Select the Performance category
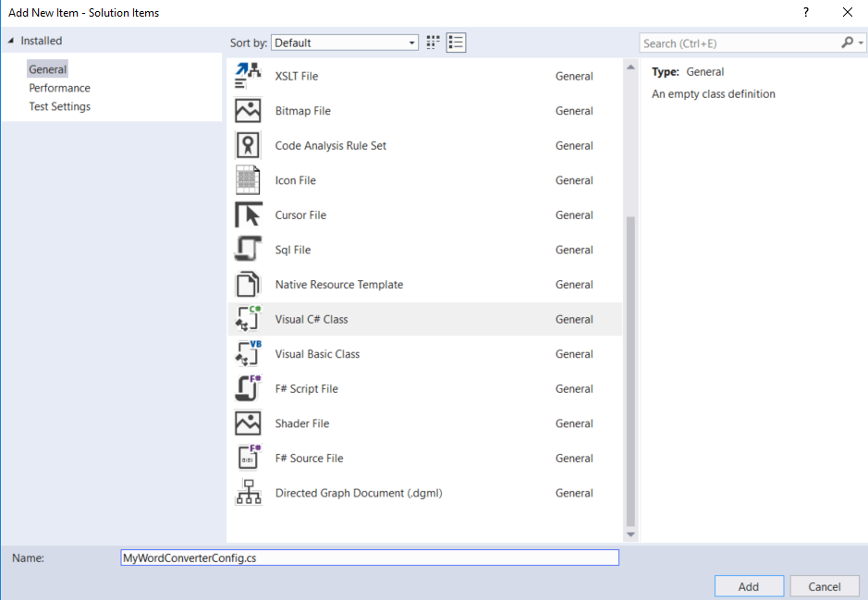Image resolution: width=868 pixels, height=600 pixels. pos(59,88)
